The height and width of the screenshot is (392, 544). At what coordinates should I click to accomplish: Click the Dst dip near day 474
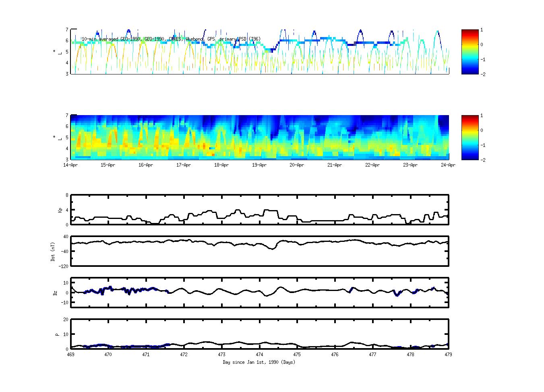coord(273,249)
